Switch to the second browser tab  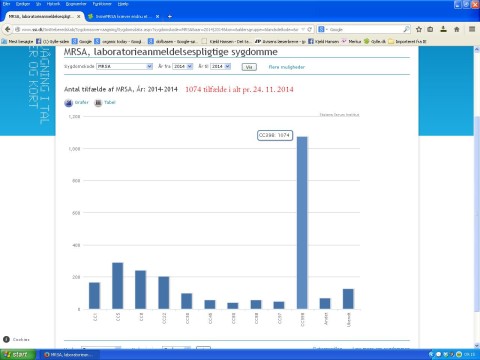click(x=123, y=16)
